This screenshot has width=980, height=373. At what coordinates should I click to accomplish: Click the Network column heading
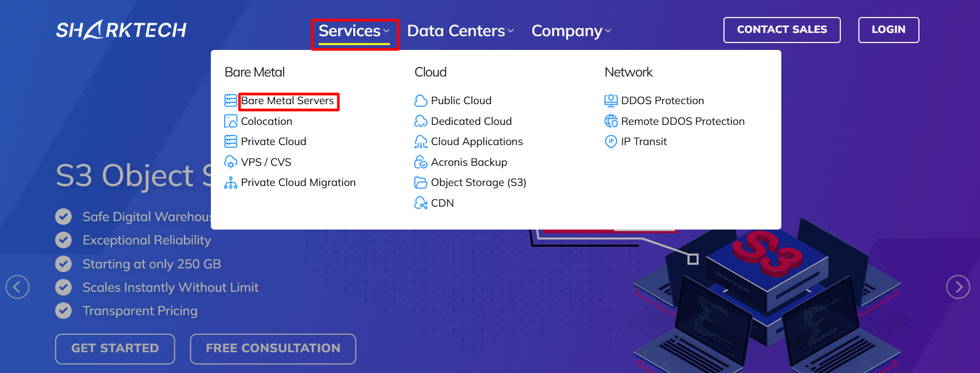pyautogui.click(x=629, y=72)
